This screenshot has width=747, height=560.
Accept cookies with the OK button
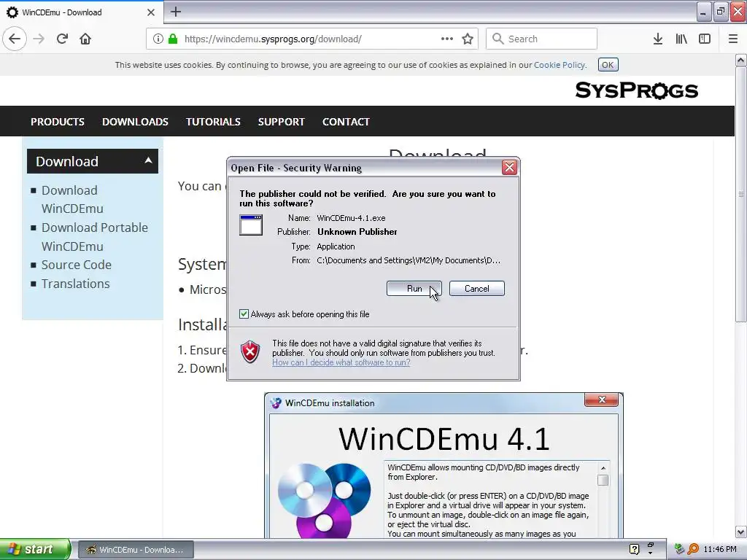click(608, 65)
